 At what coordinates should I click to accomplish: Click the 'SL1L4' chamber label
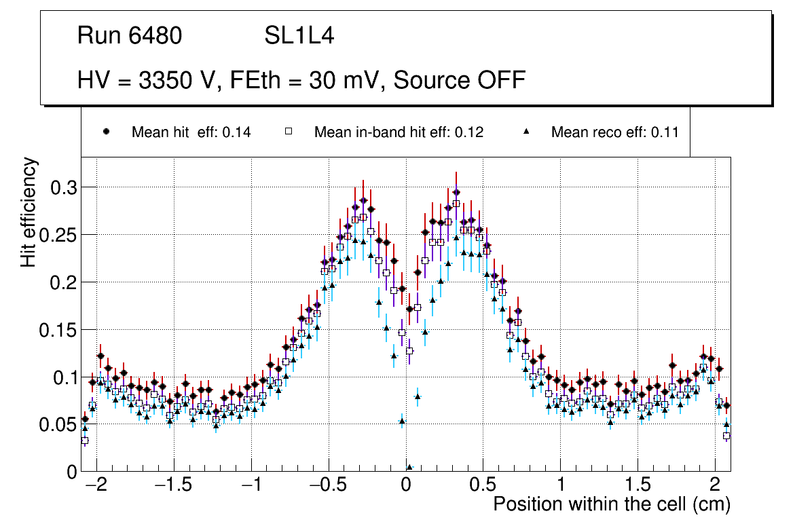(x=299, y=36)
